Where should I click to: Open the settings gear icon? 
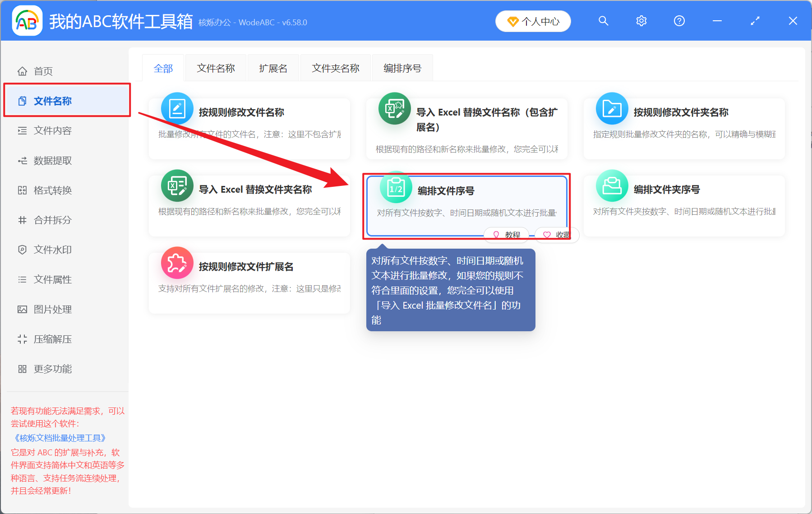coord(641,21)
